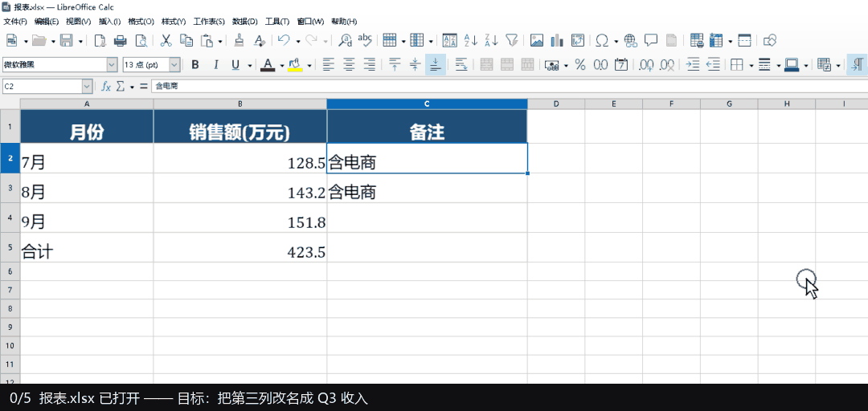Open the 帮助(H) menu

[x=344, y=22]
